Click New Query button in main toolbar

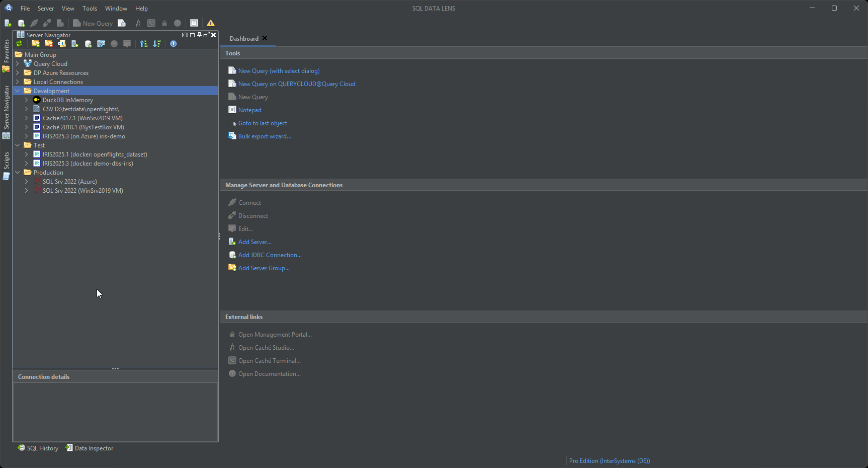click(93, 23)
